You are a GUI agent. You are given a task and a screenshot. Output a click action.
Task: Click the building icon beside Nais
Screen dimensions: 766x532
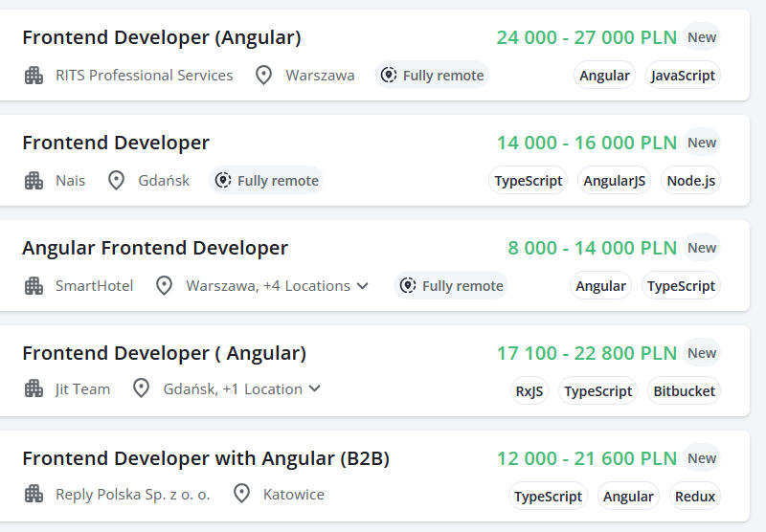tap(34, 180)
